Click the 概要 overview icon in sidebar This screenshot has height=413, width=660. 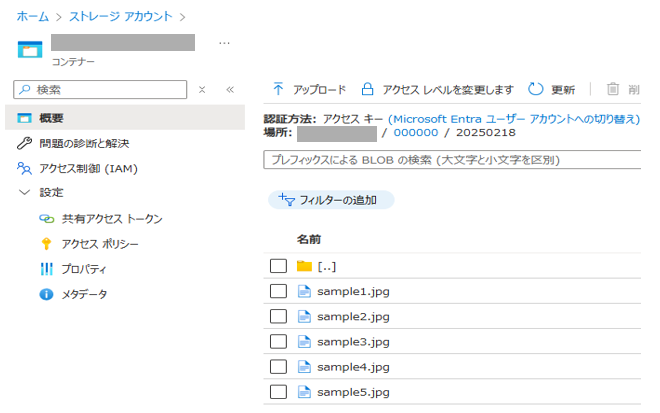click(24, 118)
